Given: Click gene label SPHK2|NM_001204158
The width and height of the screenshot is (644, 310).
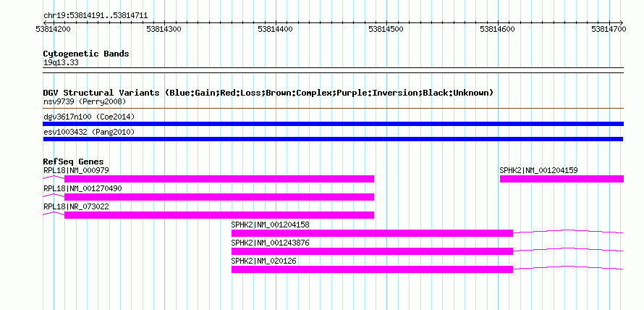Looking at the screenshot, I should coord(270,225).
